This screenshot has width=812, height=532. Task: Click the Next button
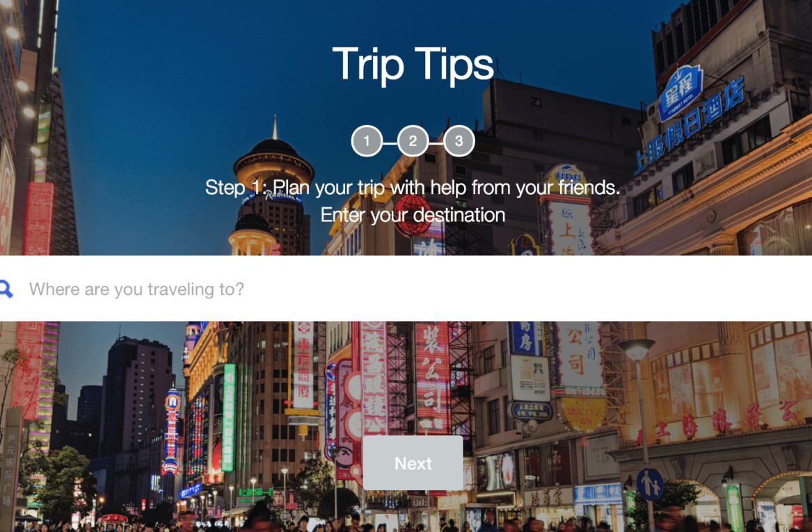tap(413, 462)
